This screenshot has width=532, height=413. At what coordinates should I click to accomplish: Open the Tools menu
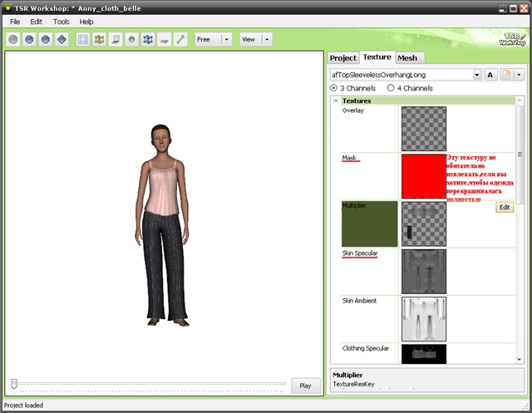click(x=61, y=22)
